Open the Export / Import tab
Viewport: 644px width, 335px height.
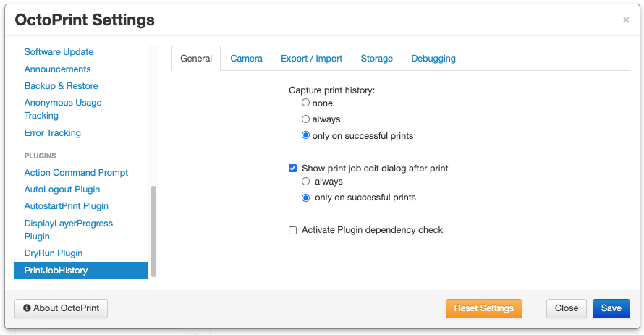pyautogui.click(x=311, y=59)
